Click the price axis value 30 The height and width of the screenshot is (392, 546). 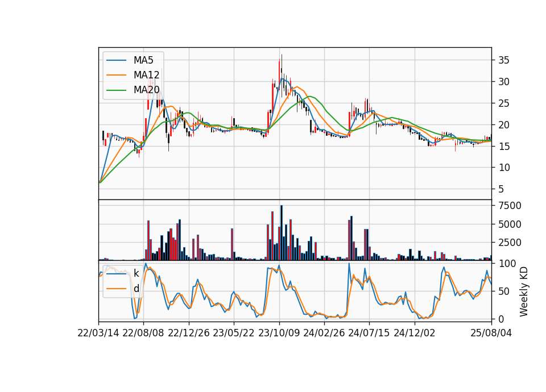[x=504, y=82]
